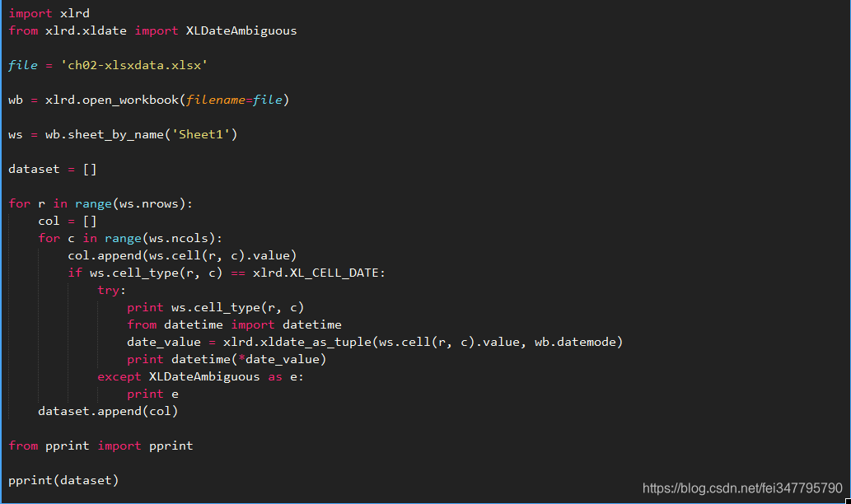This screenshot has width=851, height=504.
Task: Click the 'print datetime(*date_value)' line
Action: click(227, 359)
